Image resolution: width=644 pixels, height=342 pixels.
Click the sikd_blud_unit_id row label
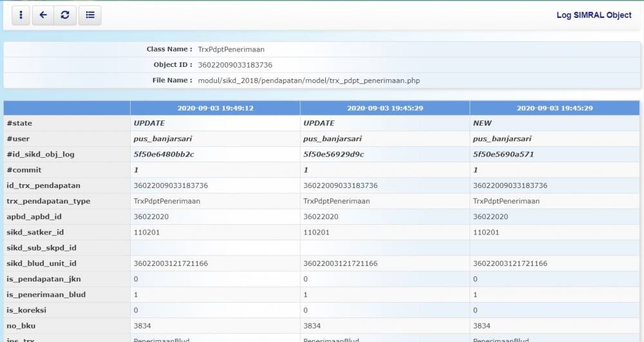click(41, 263)
